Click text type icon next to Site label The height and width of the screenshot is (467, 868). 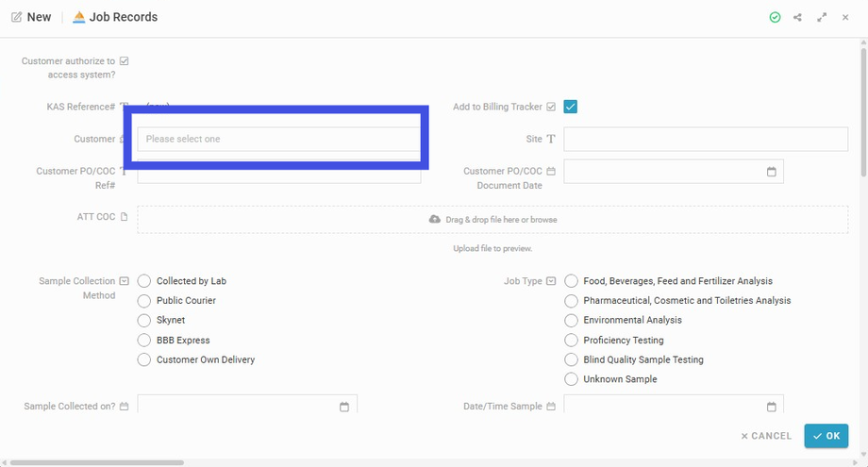(551, 139)
